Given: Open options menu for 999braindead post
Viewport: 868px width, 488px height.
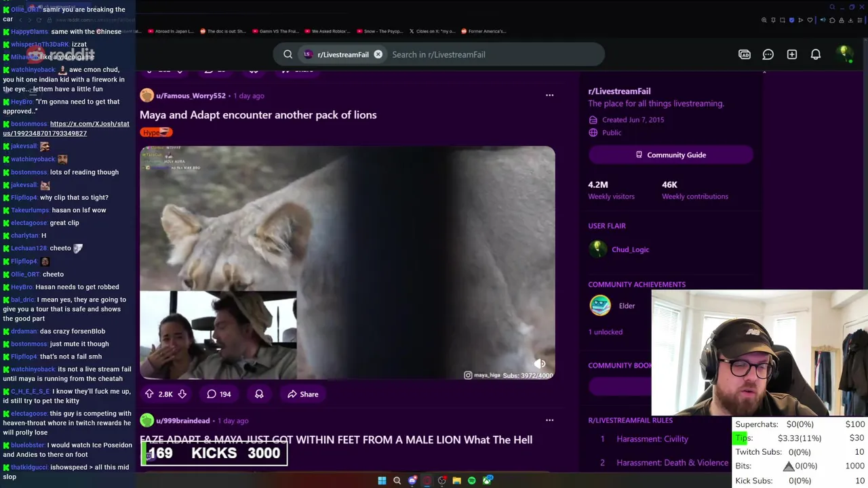Looking at the screenshot, I should tap(549, 420).
